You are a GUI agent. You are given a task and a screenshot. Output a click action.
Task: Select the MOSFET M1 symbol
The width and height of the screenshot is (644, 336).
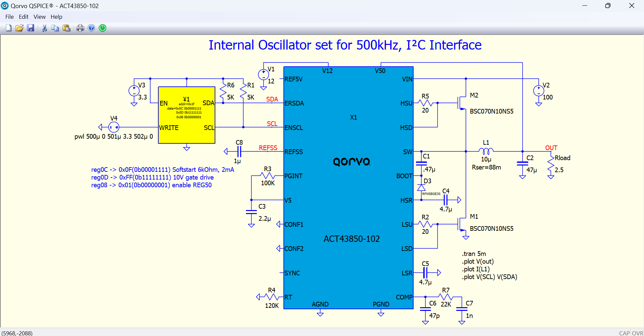click(x=463, y=224)
